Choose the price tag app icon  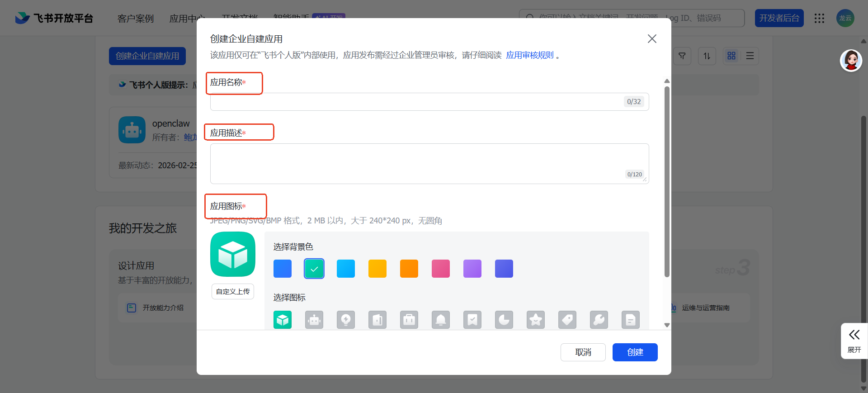(567, 320)
